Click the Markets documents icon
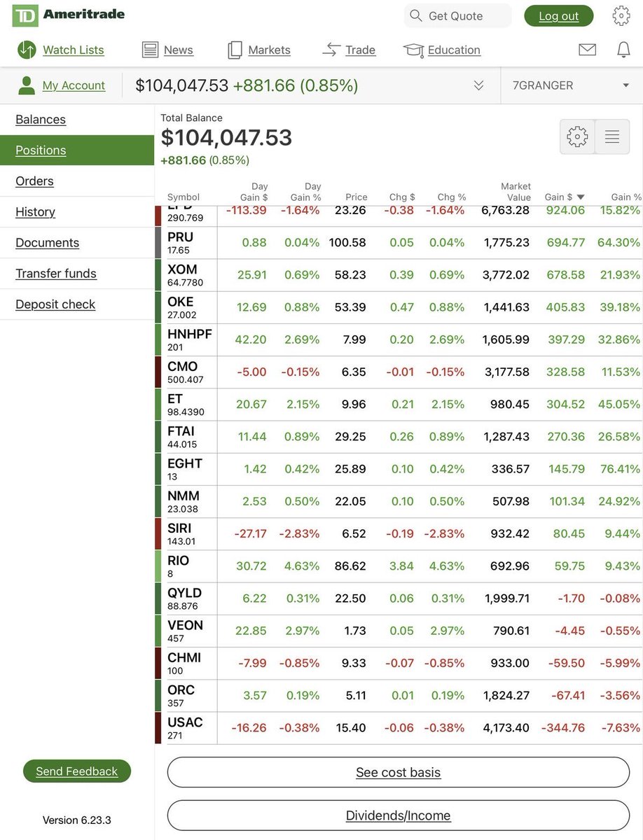The width and height of the screenshot is (643, 840). tap(235, 50)
